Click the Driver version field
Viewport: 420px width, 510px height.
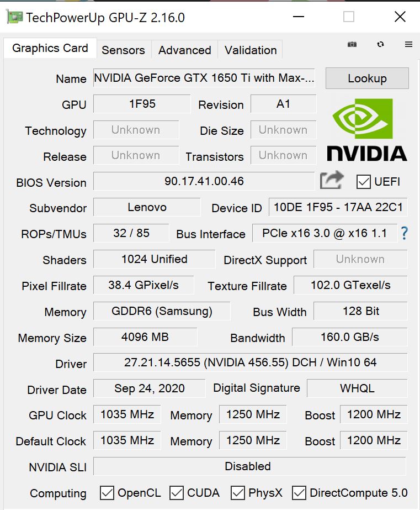coord(250,362)
